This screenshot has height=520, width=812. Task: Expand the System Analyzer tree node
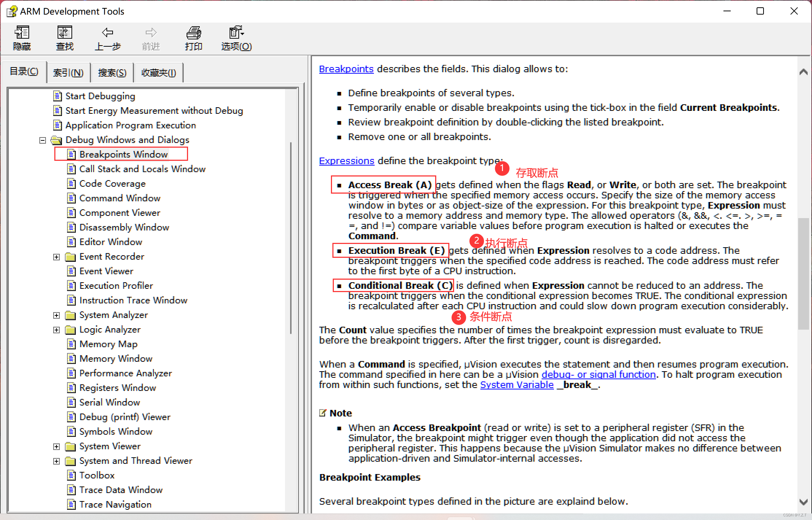click(56, 315)
